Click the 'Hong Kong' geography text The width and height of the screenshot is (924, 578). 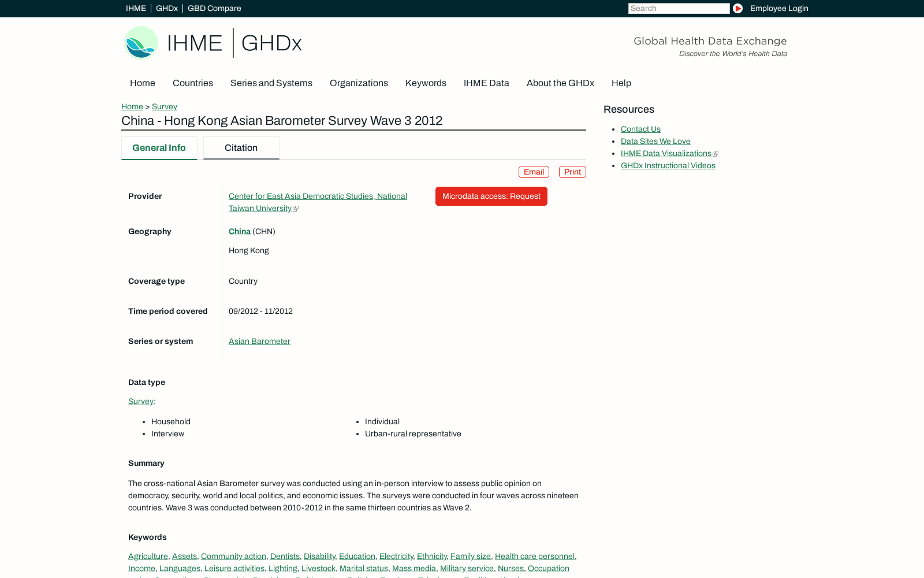pyautogui.click(x=249, y=250)
